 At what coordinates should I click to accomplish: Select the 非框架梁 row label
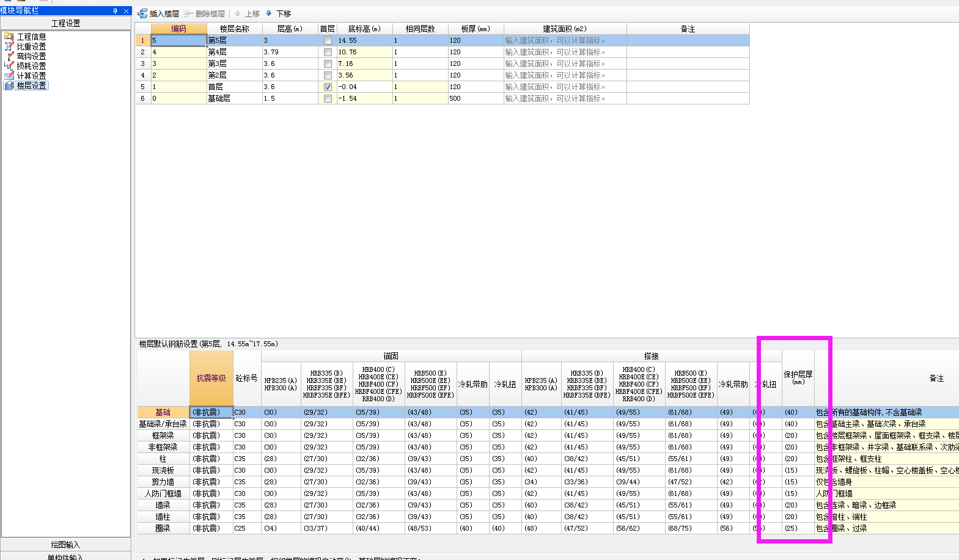click(163, 447)
